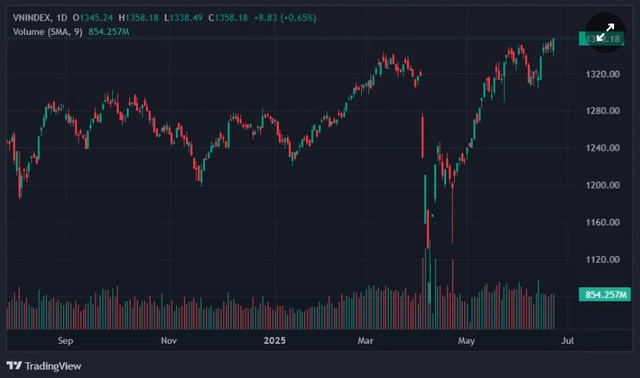The image size is (640, 378).
Task: Click the +8.83 (+0.65%) change value
Action: pos(285,18)
